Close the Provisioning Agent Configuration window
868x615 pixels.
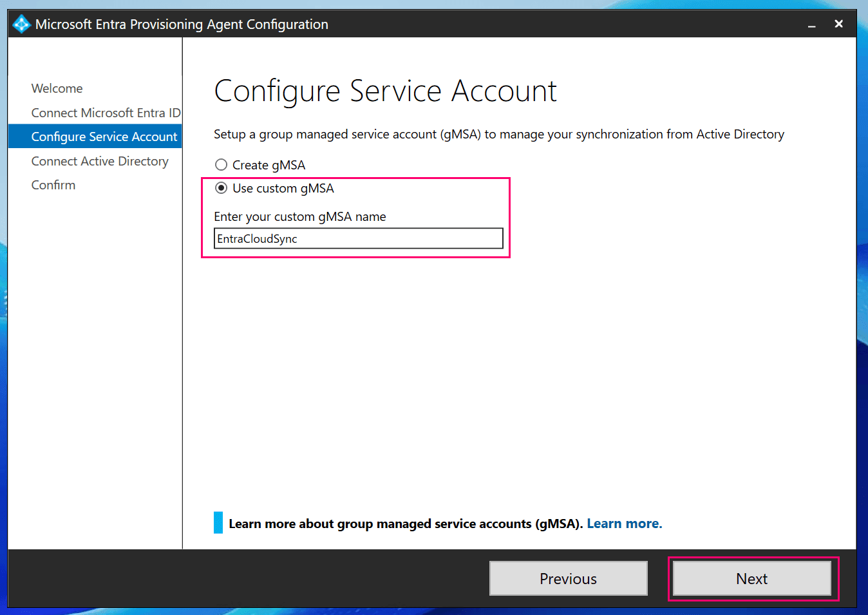coord(838,24)
